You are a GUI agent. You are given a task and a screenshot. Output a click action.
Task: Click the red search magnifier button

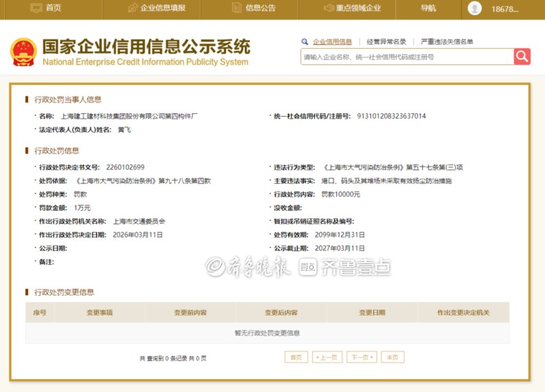tap(522, 57)
